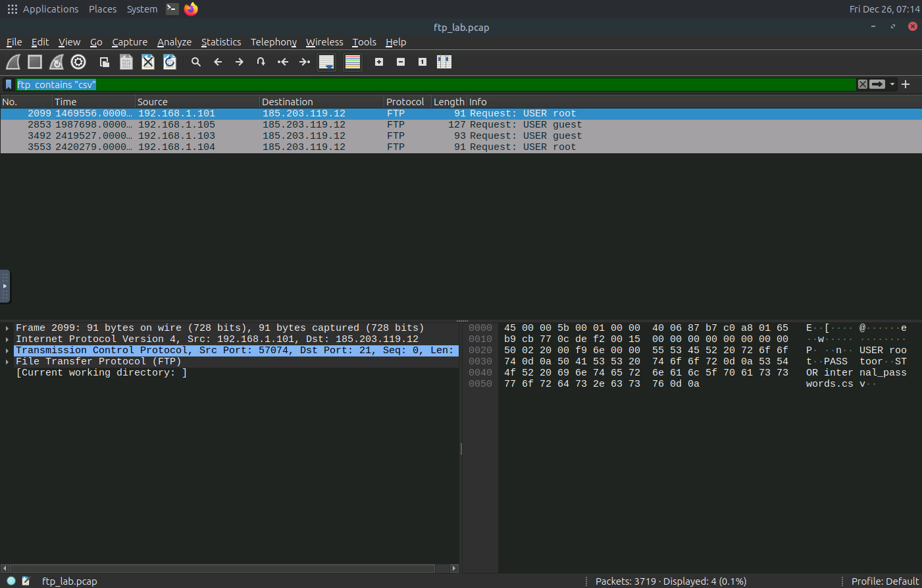This screenshot has height=588, width=922.
Task: Expand the File Transfer Protocol (FTP) tree
Action: point(7,362)
